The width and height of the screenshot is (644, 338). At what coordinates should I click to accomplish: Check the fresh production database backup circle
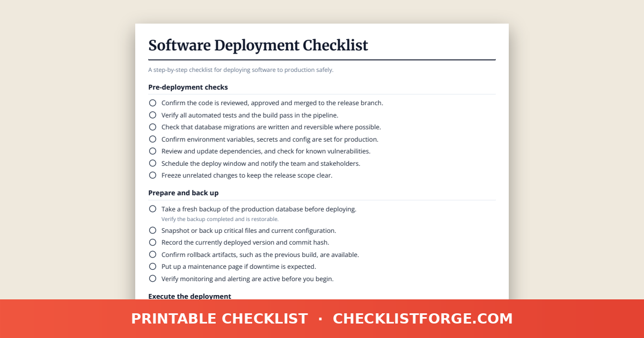coord(152,209)
